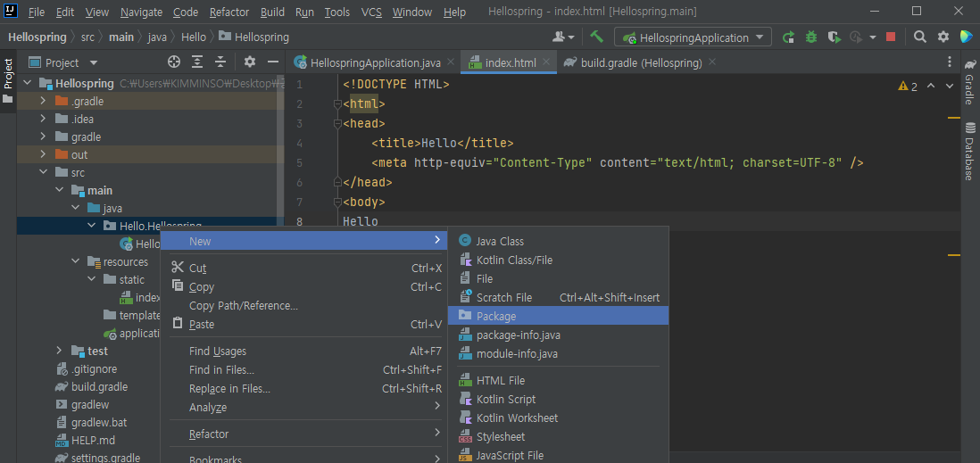Collapse the main folder
Viewport: 980px width, 463px height.
coord(60,190)
